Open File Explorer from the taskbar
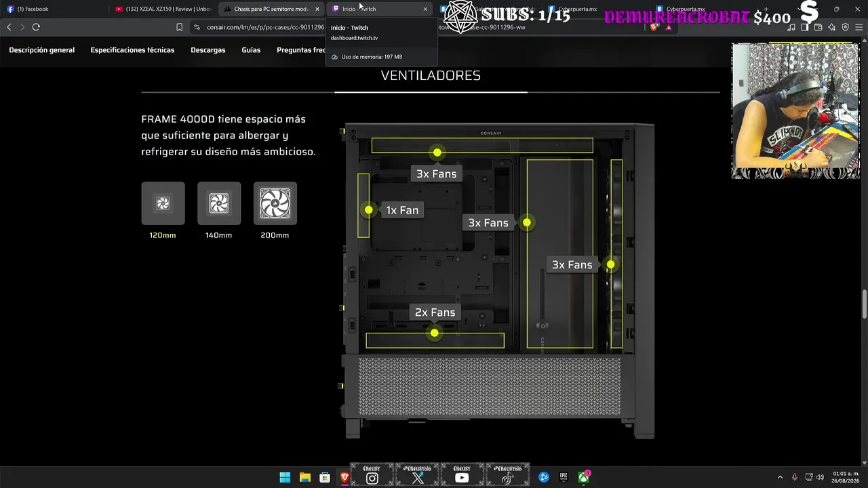868x488 pixels. (x=305, y=477)
